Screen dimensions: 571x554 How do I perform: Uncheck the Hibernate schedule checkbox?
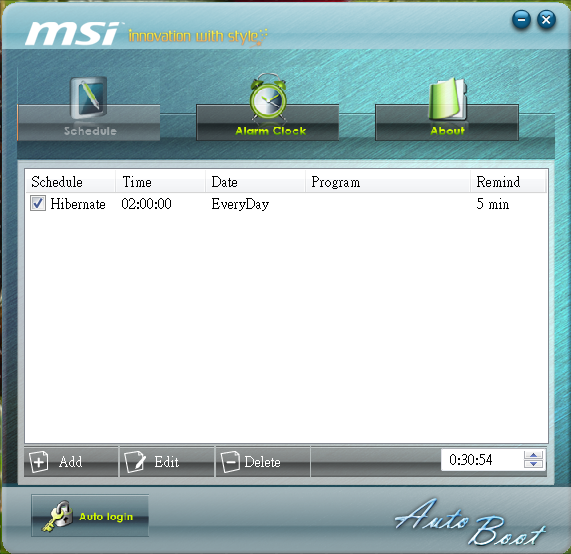[38, 203]
